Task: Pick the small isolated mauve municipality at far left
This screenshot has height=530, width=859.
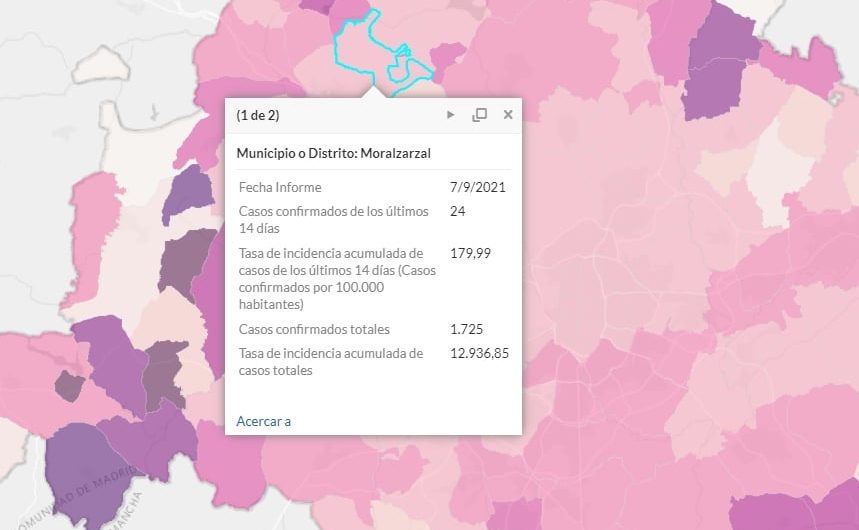Action: point(69,385)
